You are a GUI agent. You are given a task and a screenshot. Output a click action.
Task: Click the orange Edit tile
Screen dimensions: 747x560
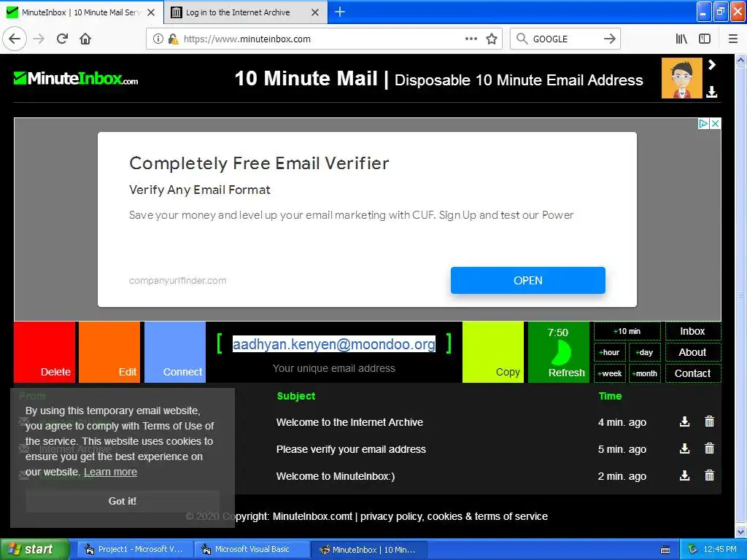109,352
